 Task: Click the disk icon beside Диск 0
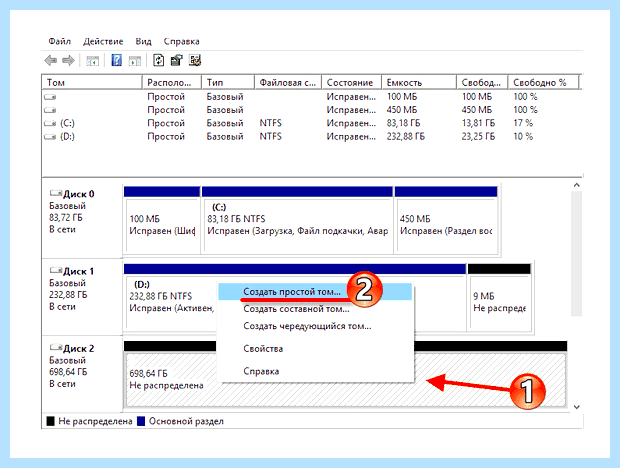tap(56, 193)
